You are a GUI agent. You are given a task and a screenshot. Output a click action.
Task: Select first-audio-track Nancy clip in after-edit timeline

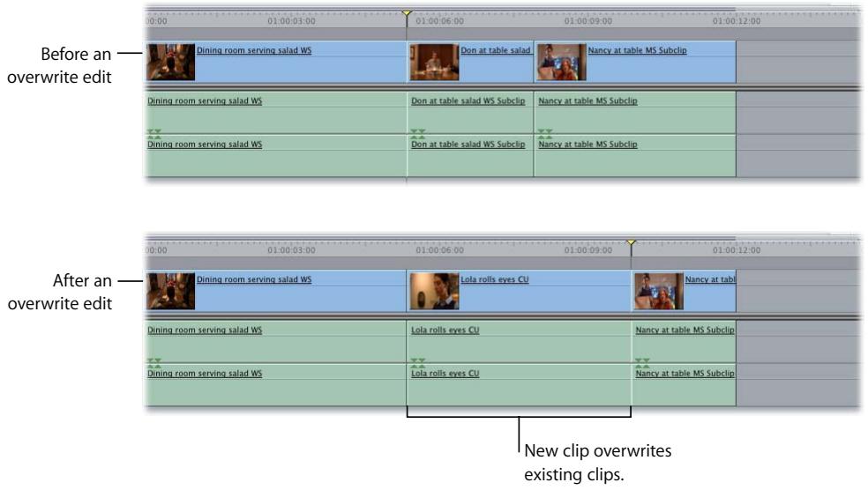click(685, 342)
